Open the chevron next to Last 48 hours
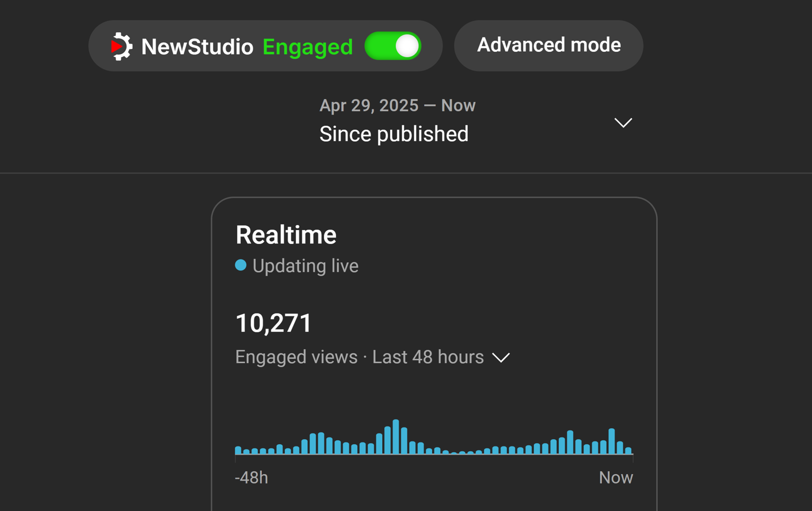 coord(501,357)
